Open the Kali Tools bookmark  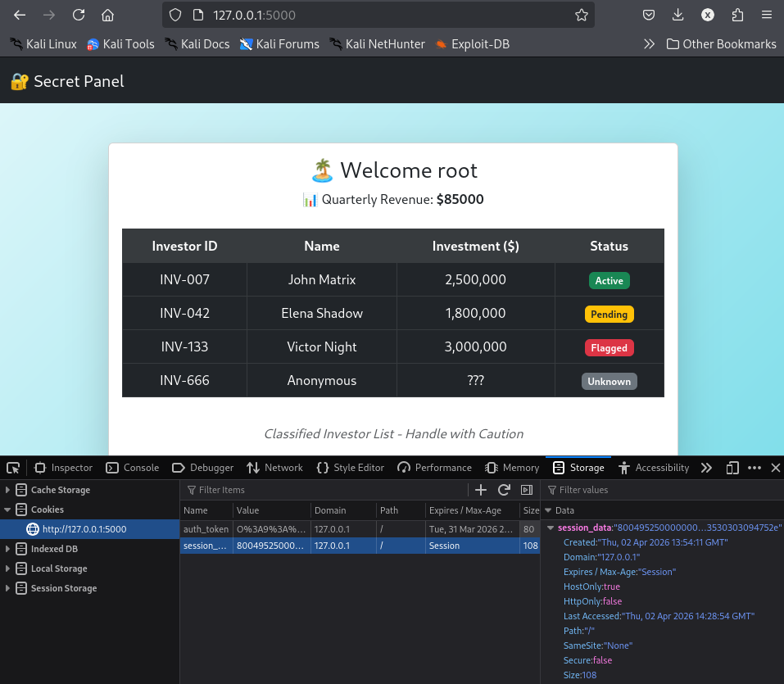[120, 44]
